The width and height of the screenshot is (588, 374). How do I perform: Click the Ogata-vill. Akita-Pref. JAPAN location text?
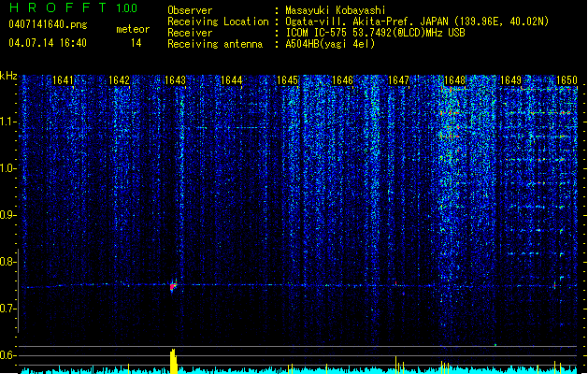[417, 22]
